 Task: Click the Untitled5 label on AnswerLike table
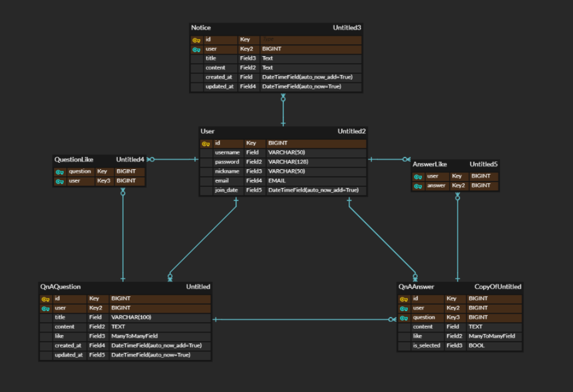tap(484, 164)
